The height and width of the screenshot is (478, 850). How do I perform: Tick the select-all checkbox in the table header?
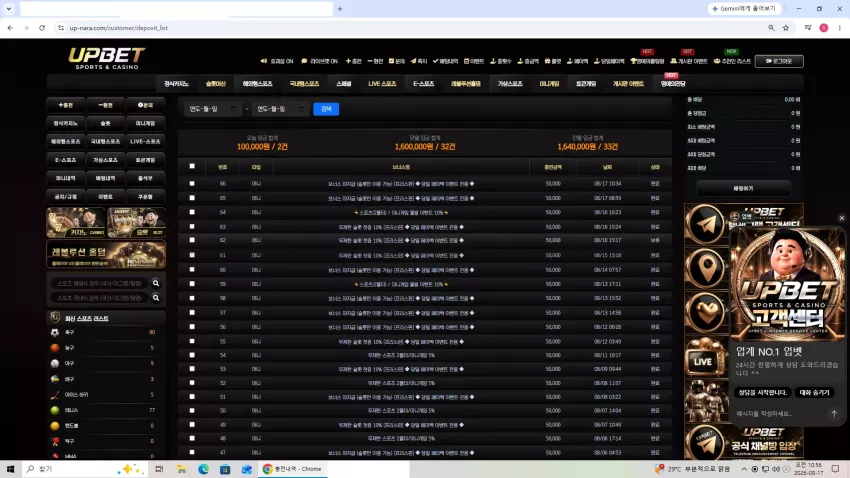click(x=192, y=166)
